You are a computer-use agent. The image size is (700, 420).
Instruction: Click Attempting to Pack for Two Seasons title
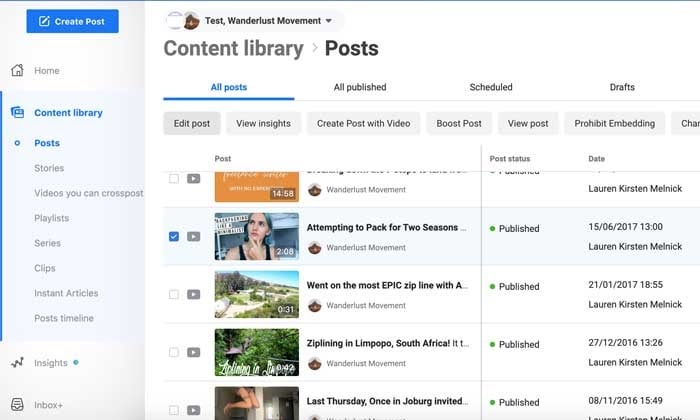[x=387, y=227]
